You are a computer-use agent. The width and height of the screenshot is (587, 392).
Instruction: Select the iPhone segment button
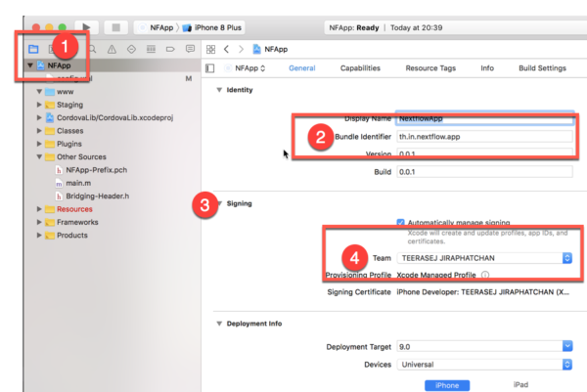(x=447, y=385)
